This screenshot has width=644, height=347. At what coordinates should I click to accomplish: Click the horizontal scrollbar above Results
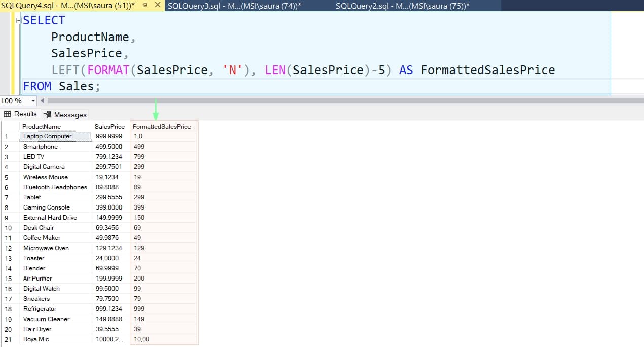click(304, 101)
